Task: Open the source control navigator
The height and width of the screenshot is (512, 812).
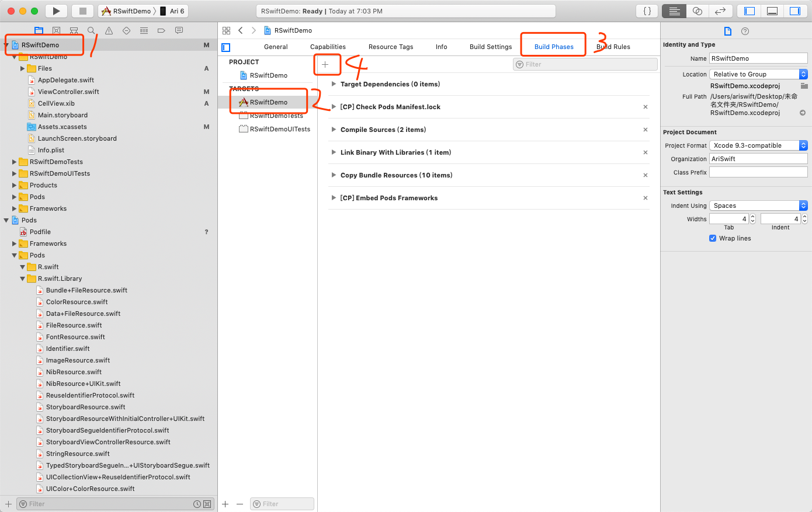Action: click(x=56, y=30)
